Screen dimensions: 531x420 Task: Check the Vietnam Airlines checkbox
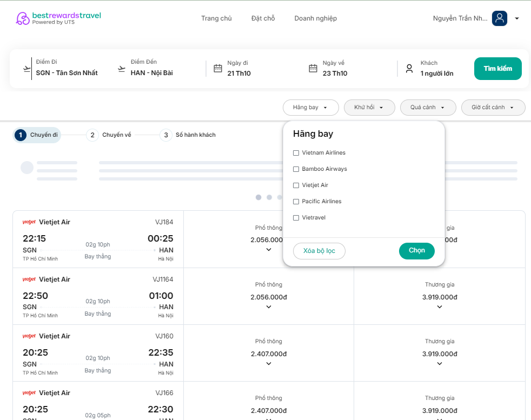click(296, 153)
